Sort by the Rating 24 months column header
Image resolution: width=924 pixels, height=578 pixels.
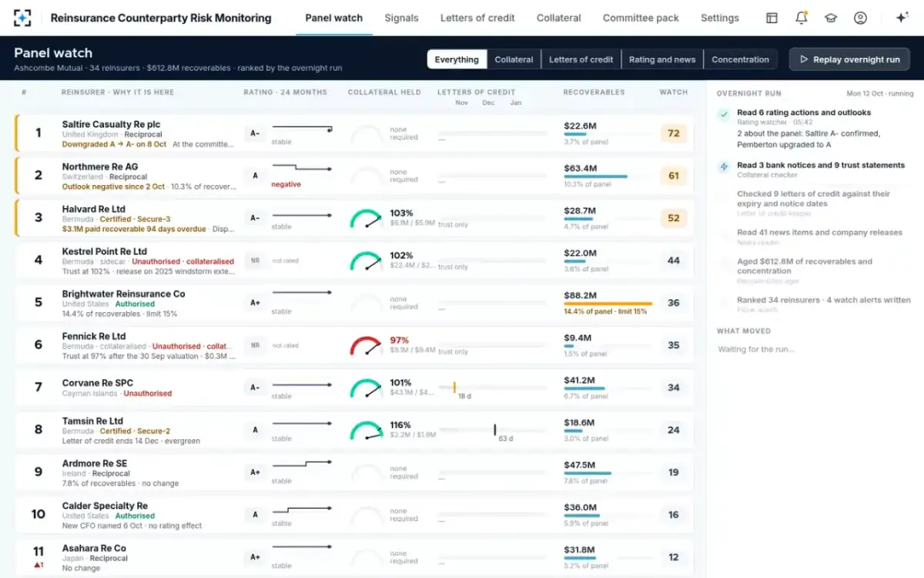286,92
